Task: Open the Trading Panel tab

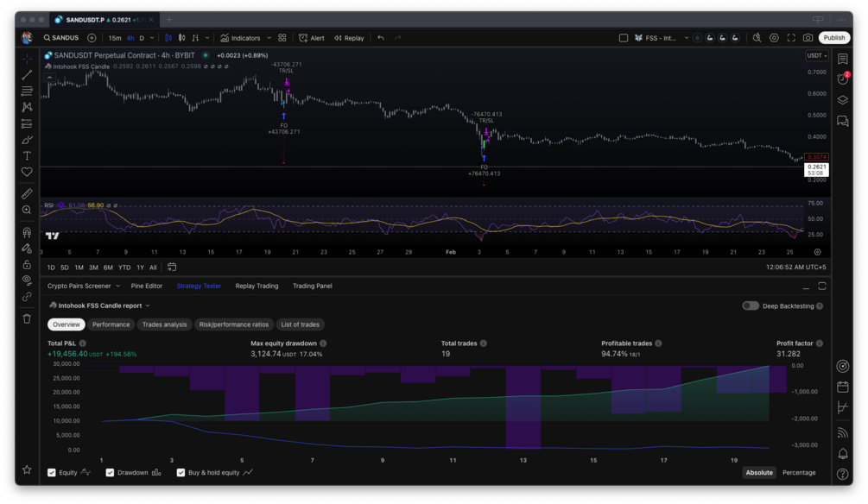Action: 312,286
